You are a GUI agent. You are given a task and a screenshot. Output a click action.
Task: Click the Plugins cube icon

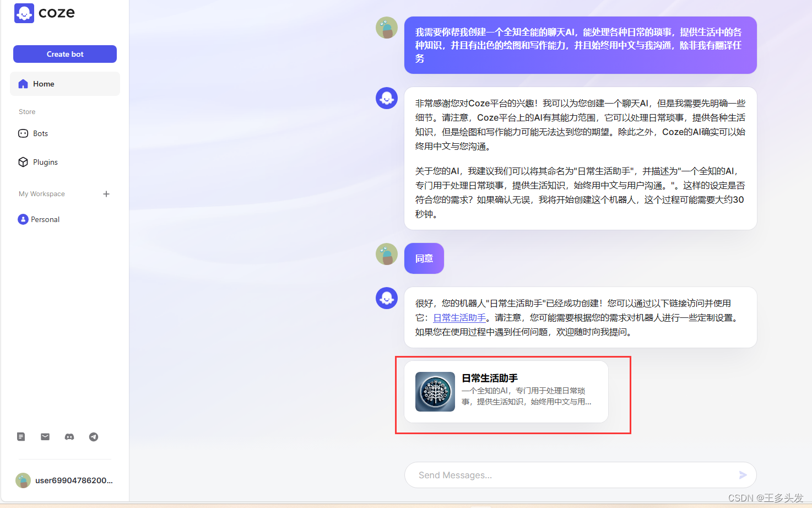pyautogui.click(x=23, y=162)
